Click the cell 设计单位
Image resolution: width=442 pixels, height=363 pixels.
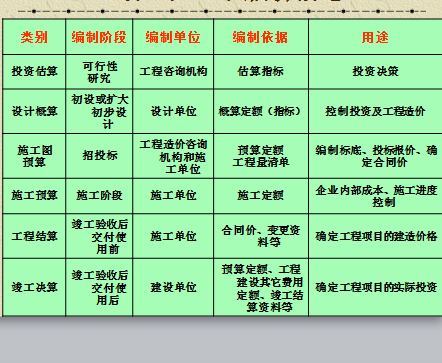coord(173,111)
